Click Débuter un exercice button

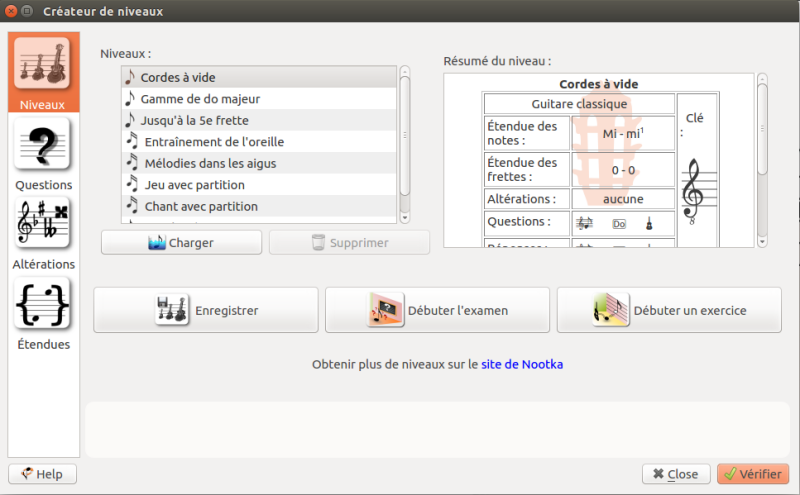click(x=669, y=310)
